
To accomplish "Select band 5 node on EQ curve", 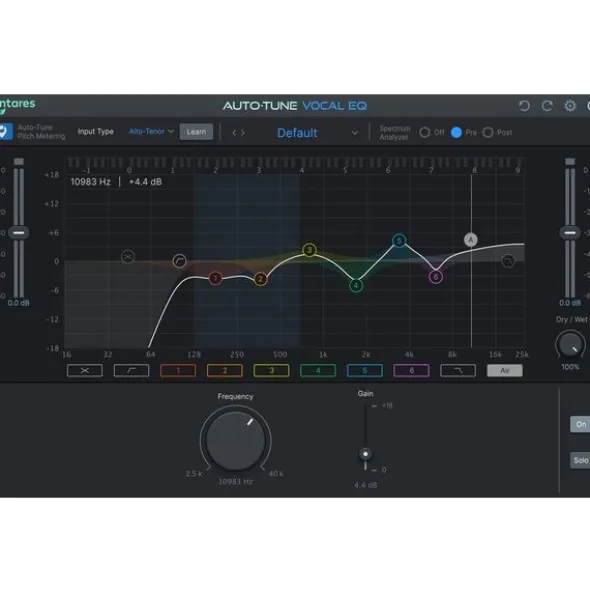I will click(x=399, y=240).
